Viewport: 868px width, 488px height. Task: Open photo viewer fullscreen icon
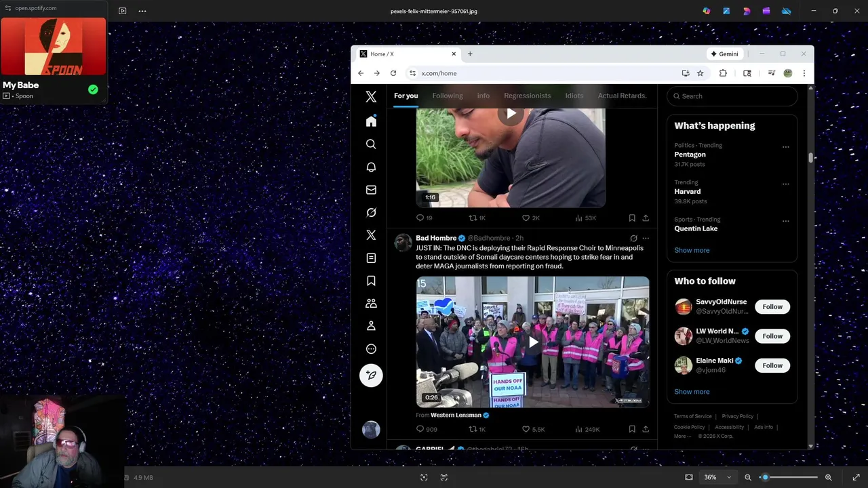pyautogui.click(x=856, y=477)
